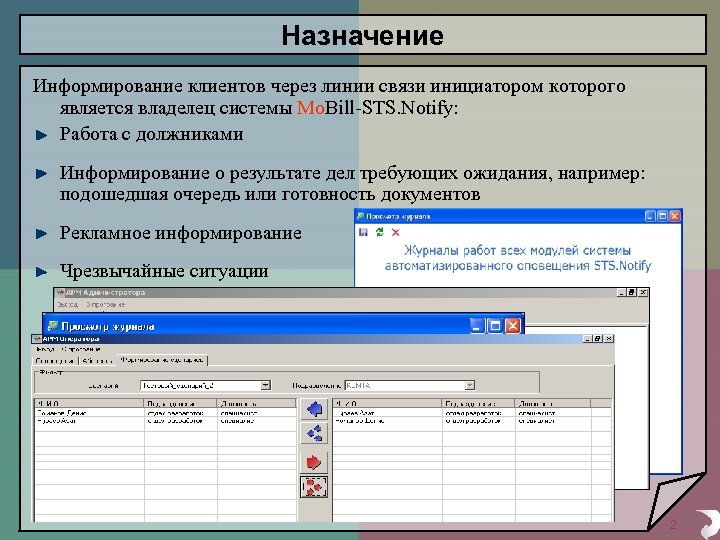
Task: Click app icon in top-right journal viewer title bar
Action: pos(360,216)
